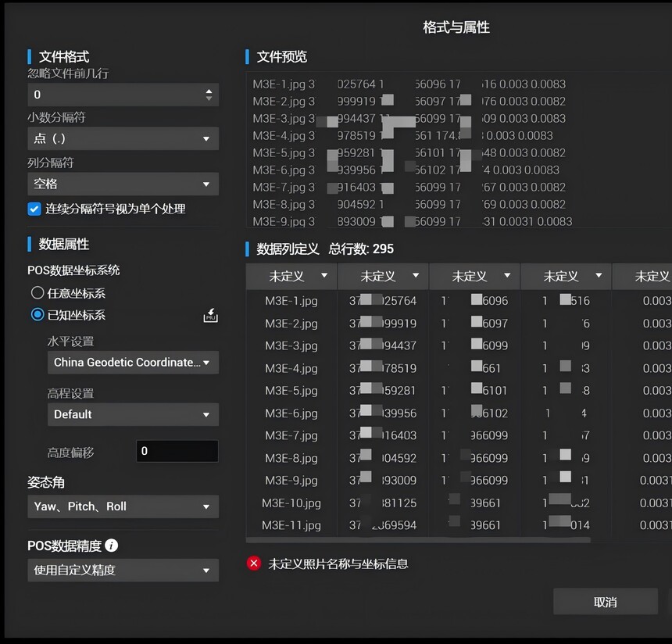Image resolution: width=672 pixels, height=644 pixels.
Task: Click the 高度偏移 input field
Action: [177, 451]
